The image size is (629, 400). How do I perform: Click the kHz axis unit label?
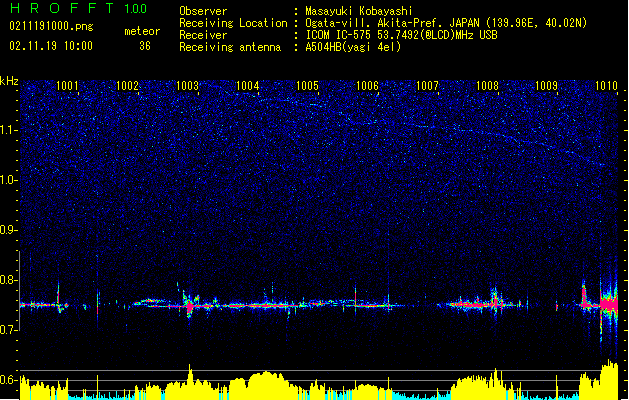(9, 81)
